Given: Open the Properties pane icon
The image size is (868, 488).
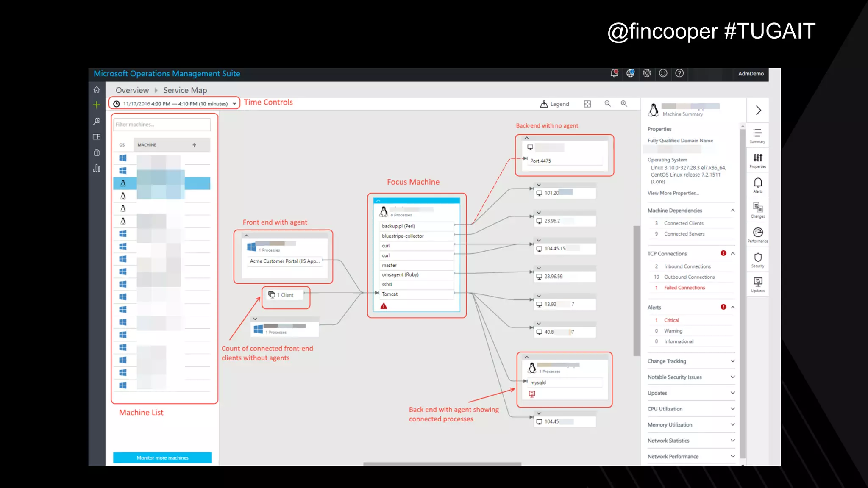Looking at the screenshot, I should pos(758,161).
